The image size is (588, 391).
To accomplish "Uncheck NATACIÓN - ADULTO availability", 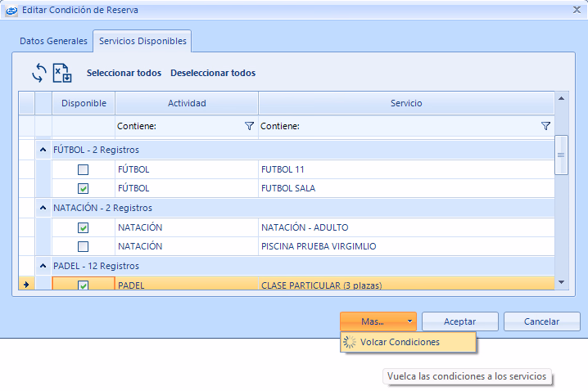I will 83,227.
